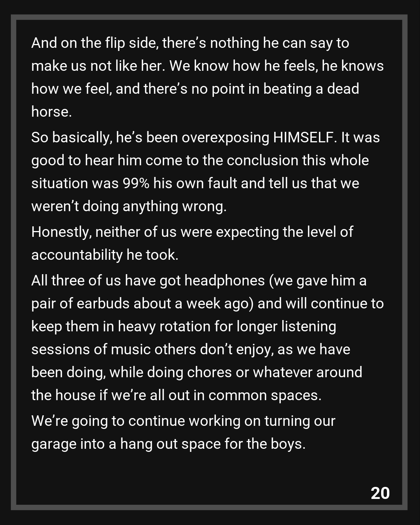Select the word "accountability"
The height and width of the screenshot is (525, 420).
(x=77, y=255)
